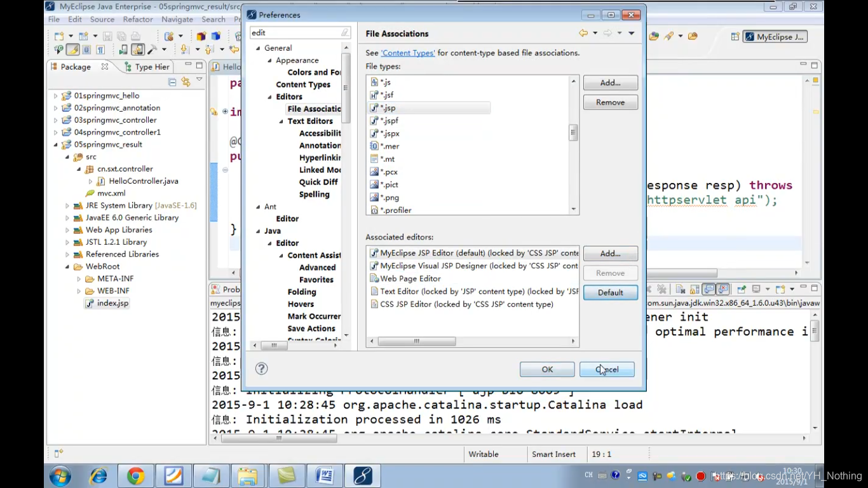This screenshot has width=868, height=488.
Task: Open Windows Explorer folder from taskbar
Action: point(247,476)
